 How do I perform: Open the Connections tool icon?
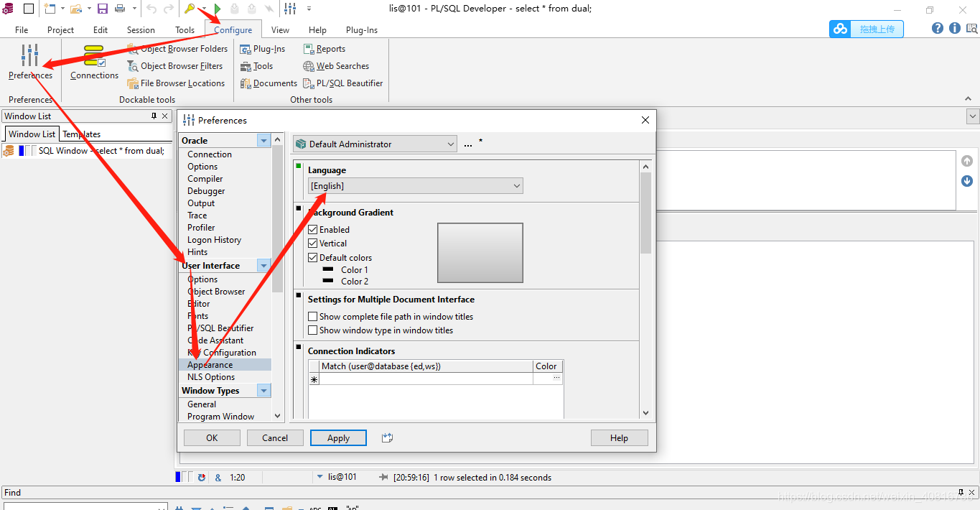[94, 57]
